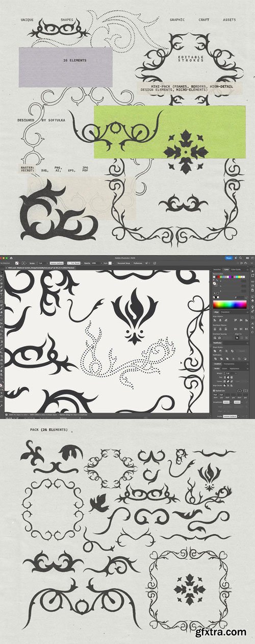Select the Selection tool in Illustrator's toolbar
The image size is (255, 644).
[2, 273]
